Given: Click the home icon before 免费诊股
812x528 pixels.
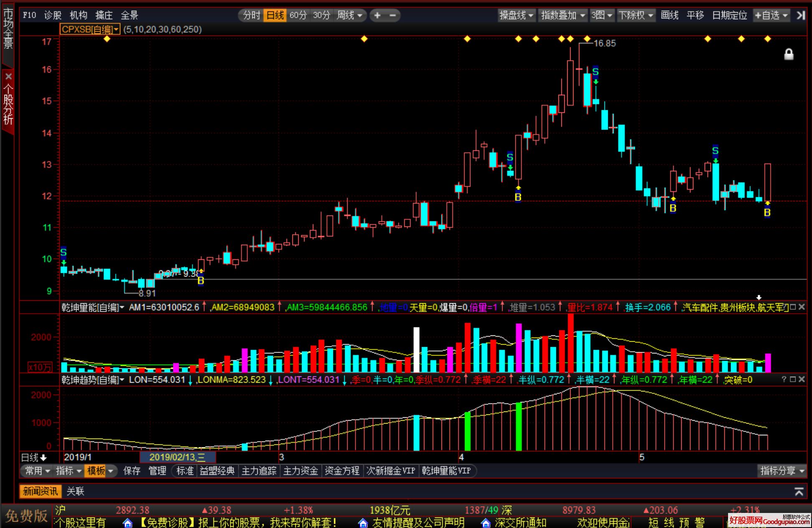Looking at the screenshot, I should (x=128, y=523).
